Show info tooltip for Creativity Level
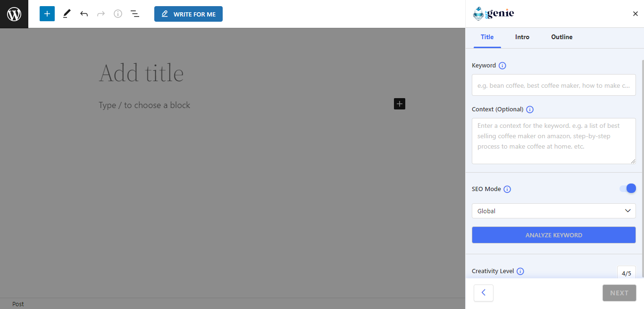 [520, 271]
